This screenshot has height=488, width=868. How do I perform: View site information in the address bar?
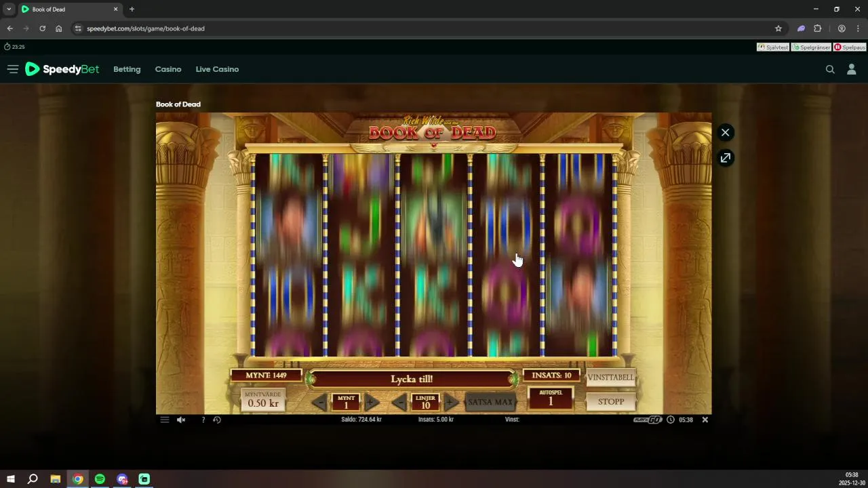tap(78, 28)
